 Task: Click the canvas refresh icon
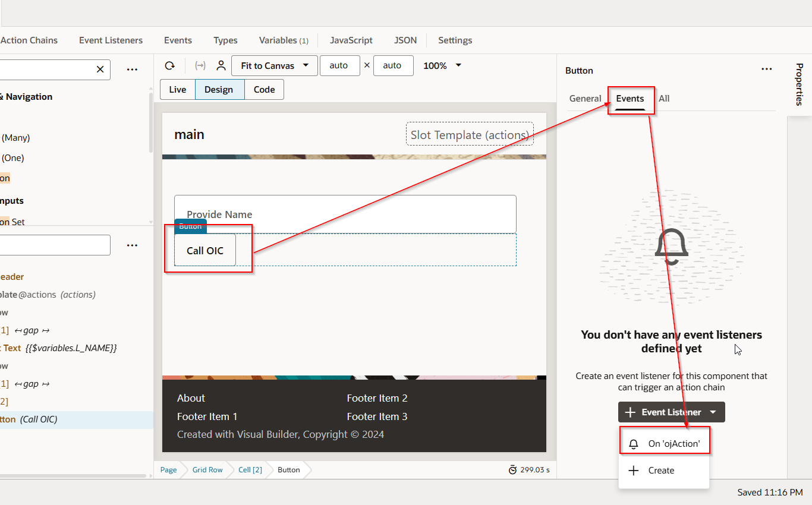[171, 65]
